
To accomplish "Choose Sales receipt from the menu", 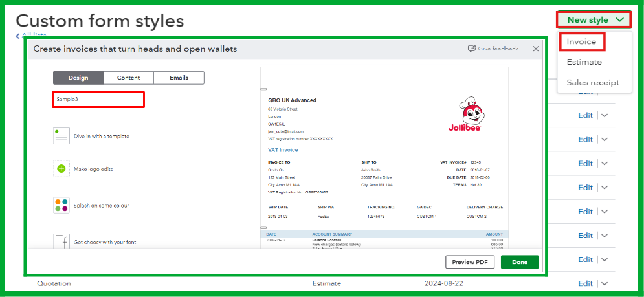I will click(593, 83).
